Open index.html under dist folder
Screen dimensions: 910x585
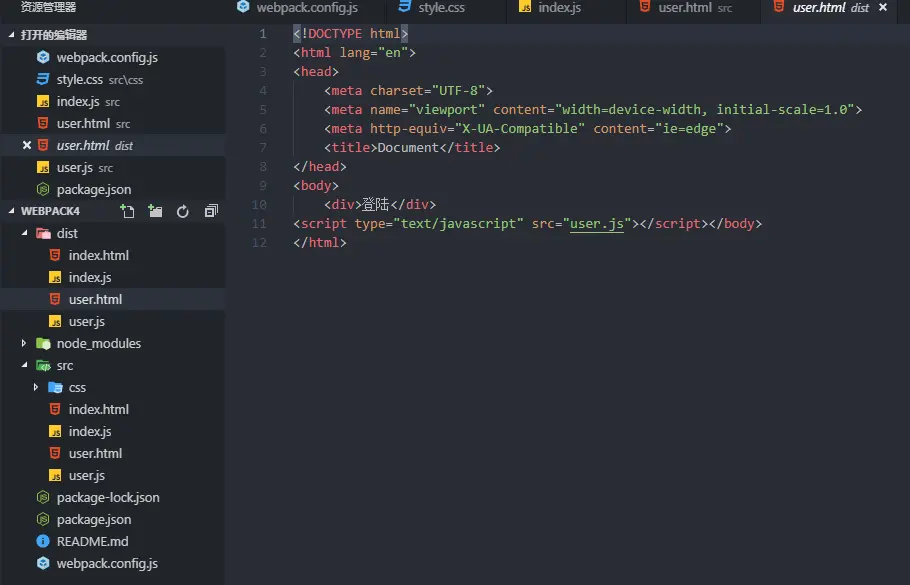click(113, 255)
